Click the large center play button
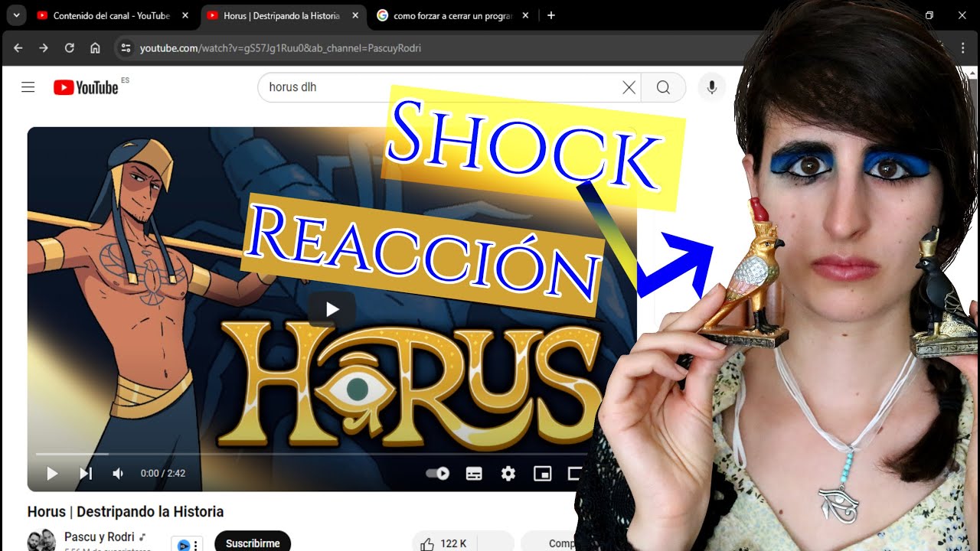980x551 pixels. click(332, 309)
